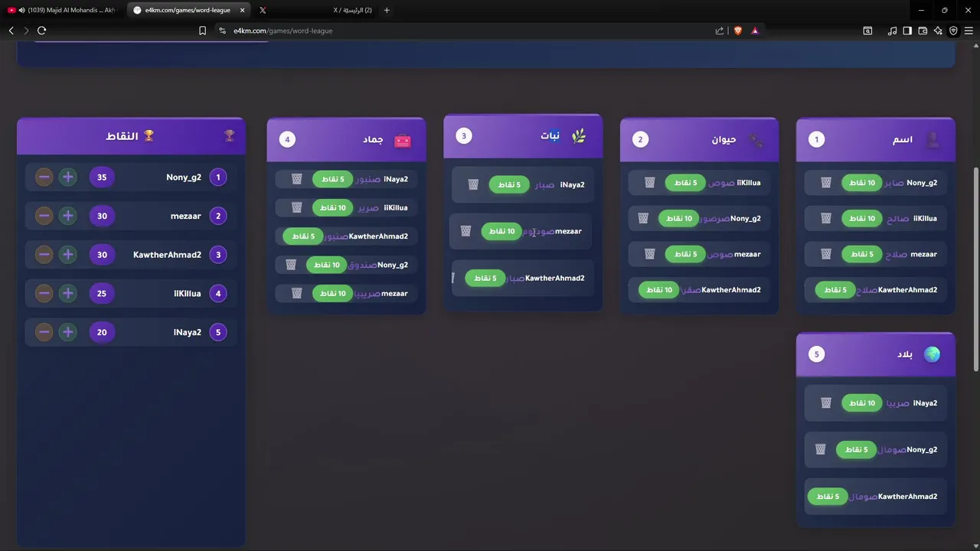Screen dimensions: 980x551
Task: Remove Nony_g2's answer under حيوان
Action: (643, 218)
